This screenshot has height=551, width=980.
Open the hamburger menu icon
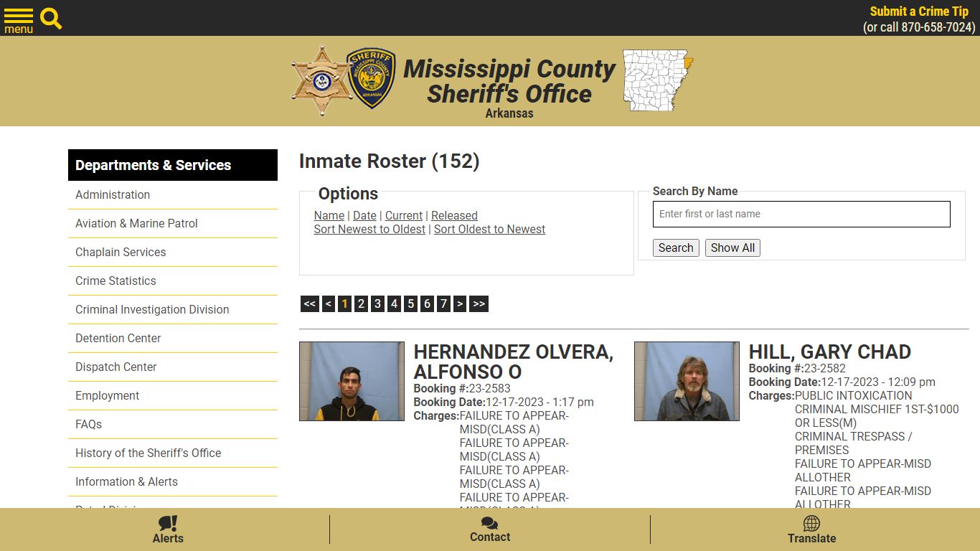coord(19,20)
